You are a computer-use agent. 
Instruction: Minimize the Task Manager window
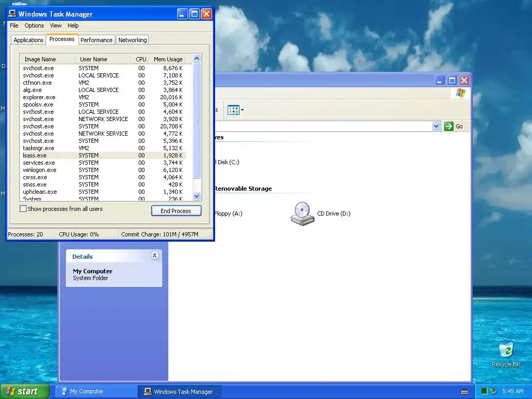pos(182,14)
